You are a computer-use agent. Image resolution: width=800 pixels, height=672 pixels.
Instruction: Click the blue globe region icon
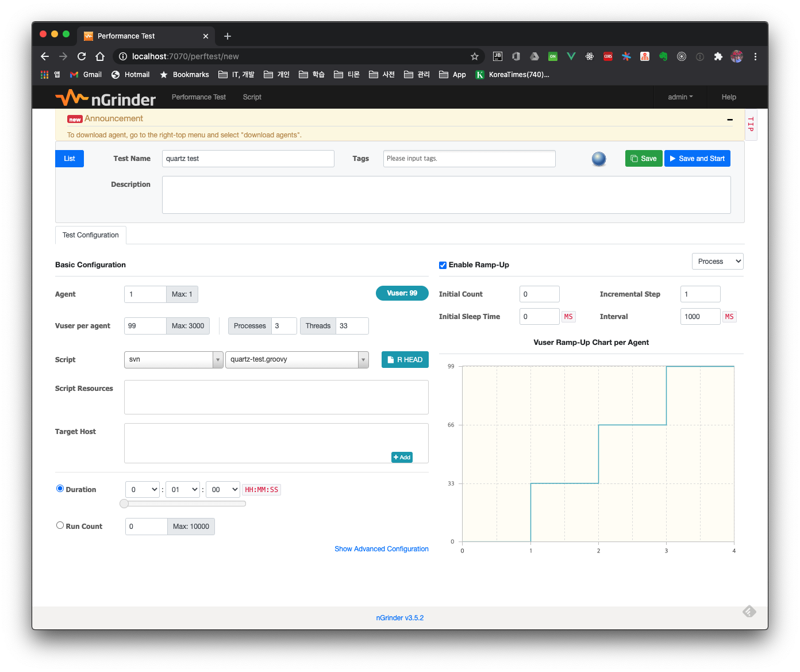point(599,159)
